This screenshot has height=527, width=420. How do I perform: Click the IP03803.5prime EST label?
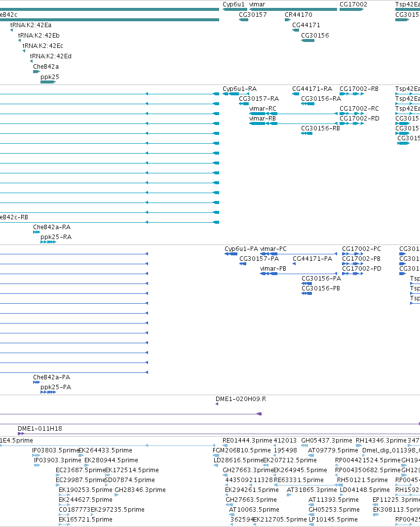[x=55, y=450]
